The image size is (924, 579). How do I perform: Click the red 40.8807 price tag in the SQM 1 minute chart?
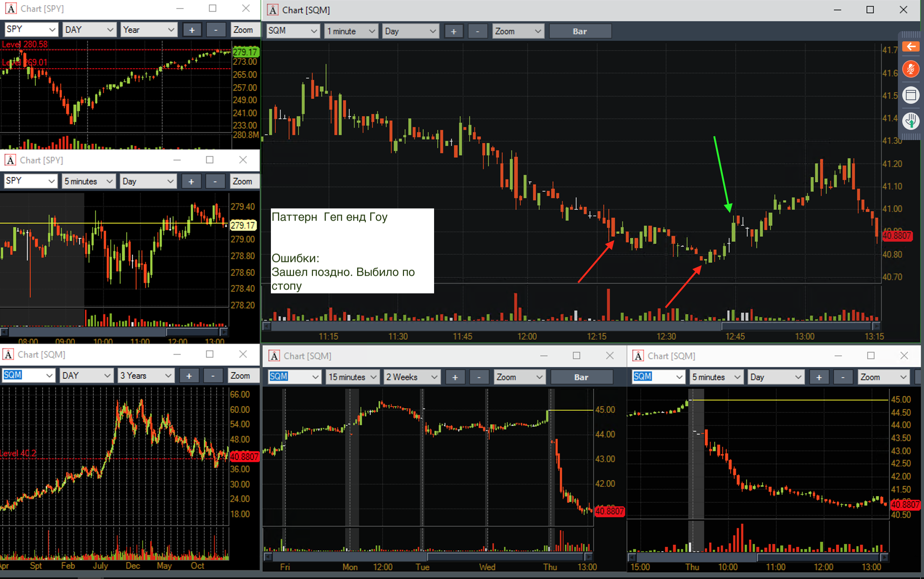897,235
